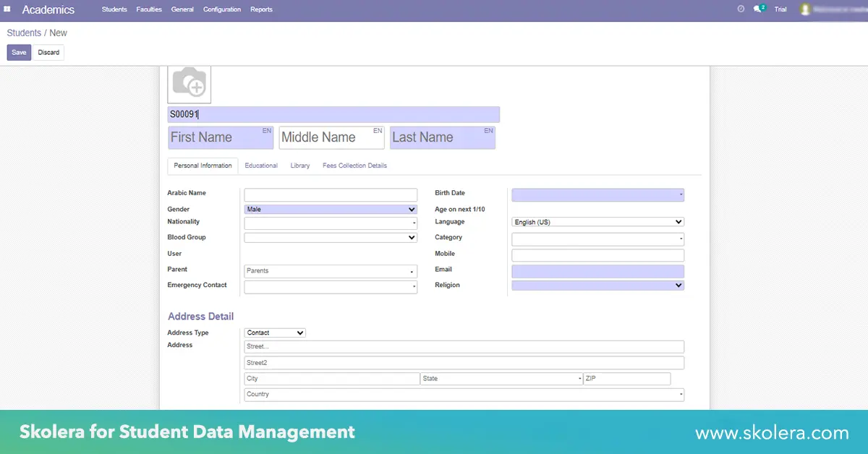This screenshot has height=454, width=868.
Task: Open the Blood Group dropdown
Action: [x=331, y=237]
